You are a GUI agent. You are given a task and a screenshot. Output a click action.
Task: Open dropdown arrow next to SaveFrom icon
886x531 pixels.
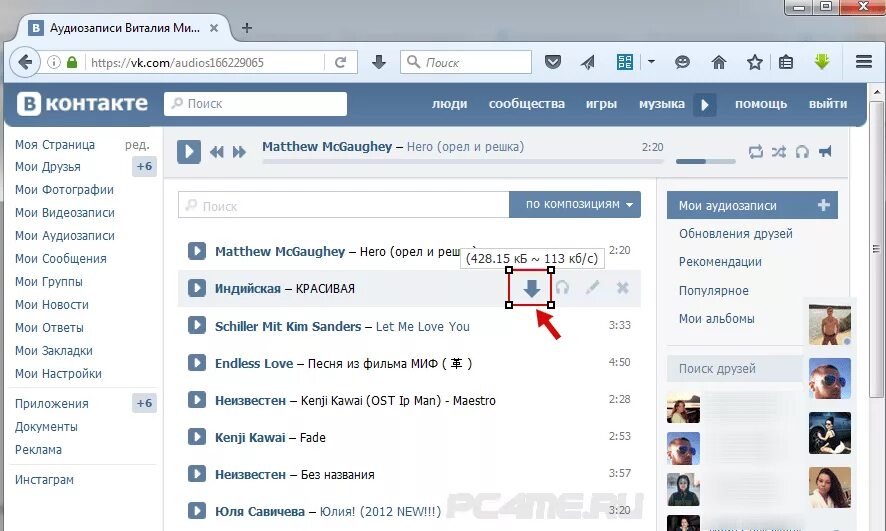click(651, 62)
